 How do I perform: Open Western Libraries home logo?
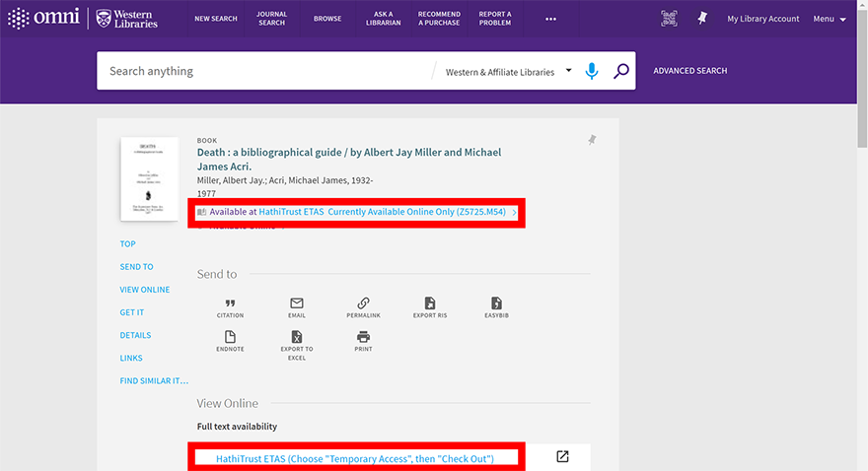[127, 19]
